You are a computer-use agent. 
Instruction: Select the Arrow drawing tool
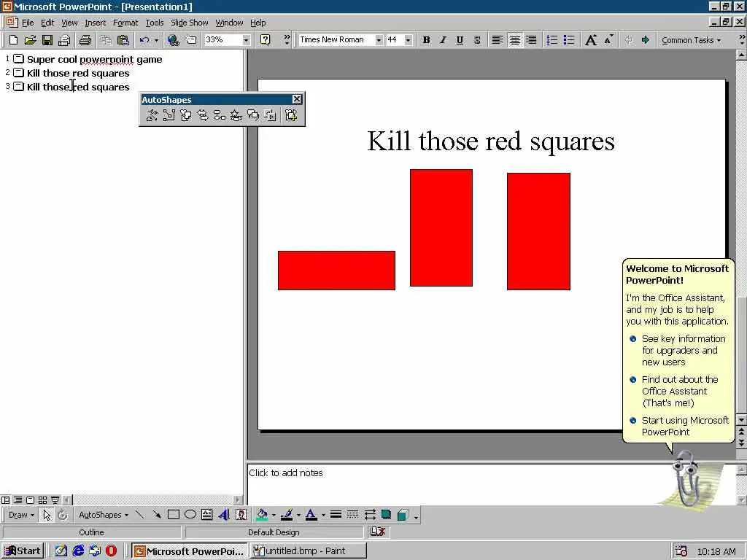tap(156, 515)
